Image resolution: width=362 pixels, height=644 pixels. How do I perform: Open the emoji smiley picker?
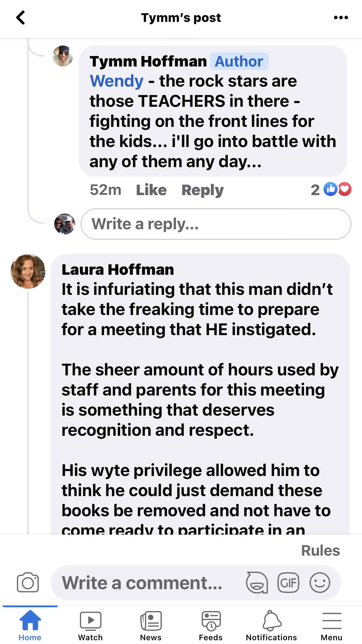click(x=320, y=582)
